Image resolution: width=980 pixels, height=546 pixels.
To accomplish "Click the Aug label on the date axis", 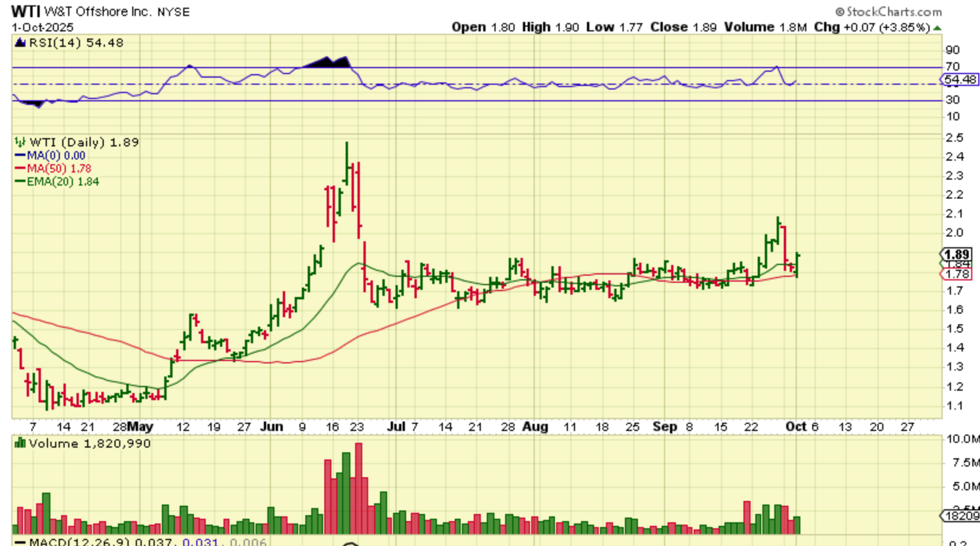I will tap(535, 426).
